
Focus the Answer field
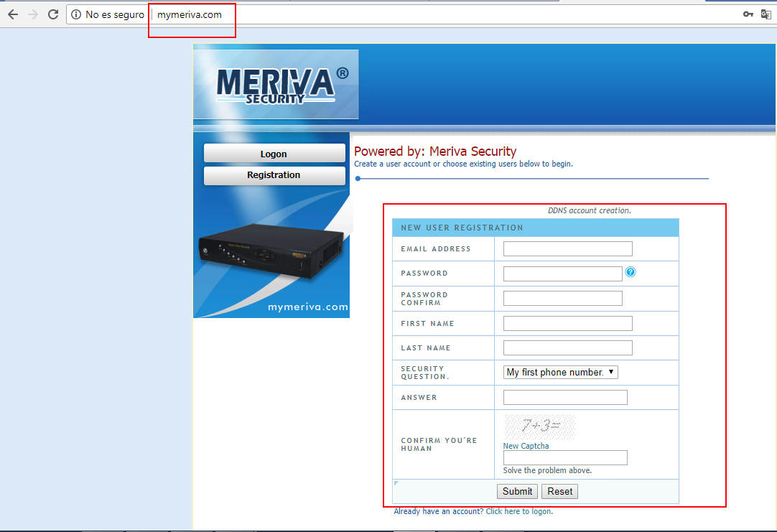pos(565,397)
